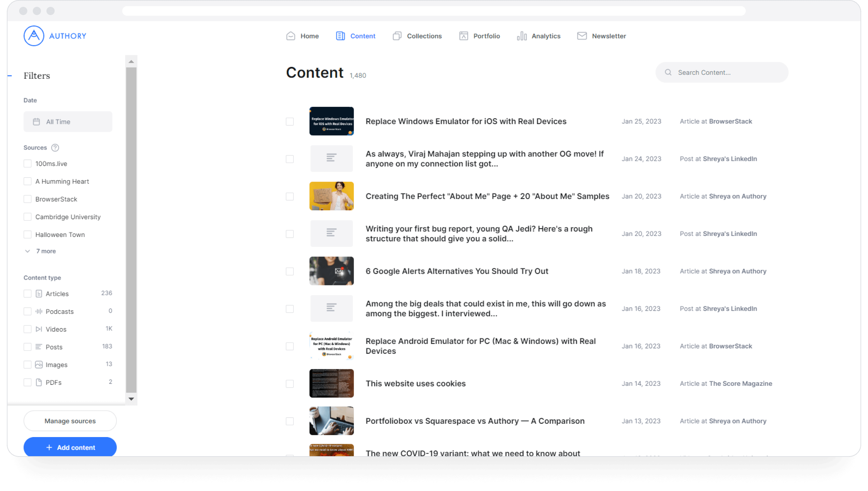Click the Images picture icon
Screen dimensions: 868x491
39,365
